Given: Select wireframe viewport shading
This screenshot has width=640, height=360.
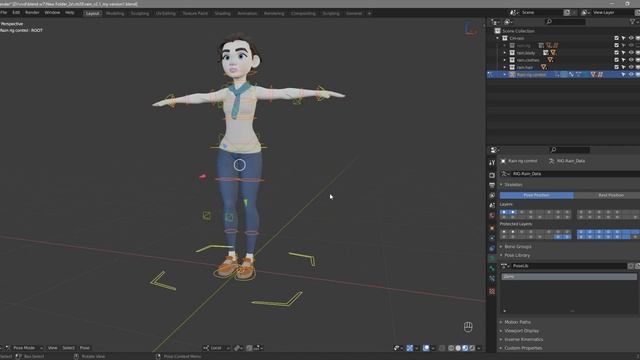Looking at the screenshot, I should point(451,348).
